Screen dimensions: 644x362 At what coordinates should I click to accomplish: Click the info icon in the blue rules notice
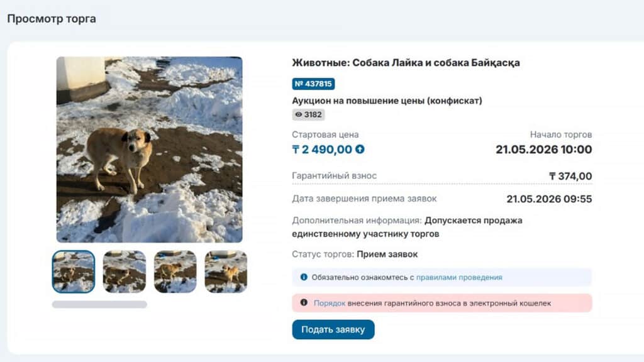[304, 277]
